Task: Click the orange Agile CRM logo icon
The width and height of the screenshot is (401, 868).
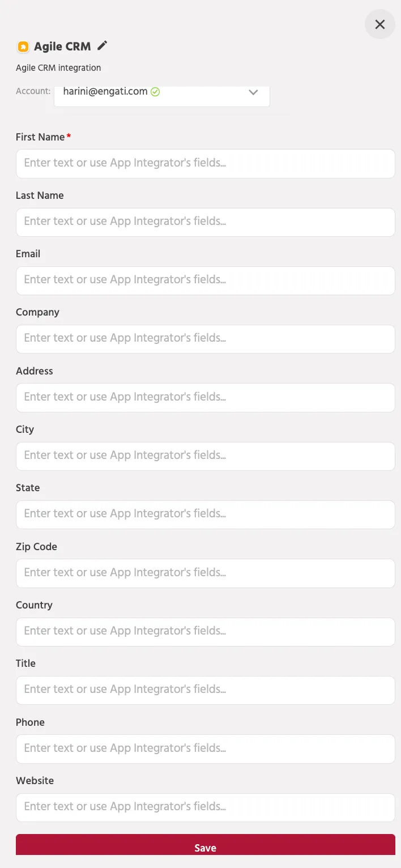Action: 23,47
